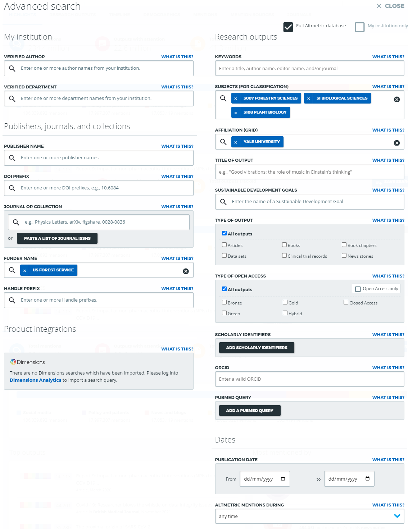Check the Articles output type
Screen dimensions: 408x532
click(224, 245)
